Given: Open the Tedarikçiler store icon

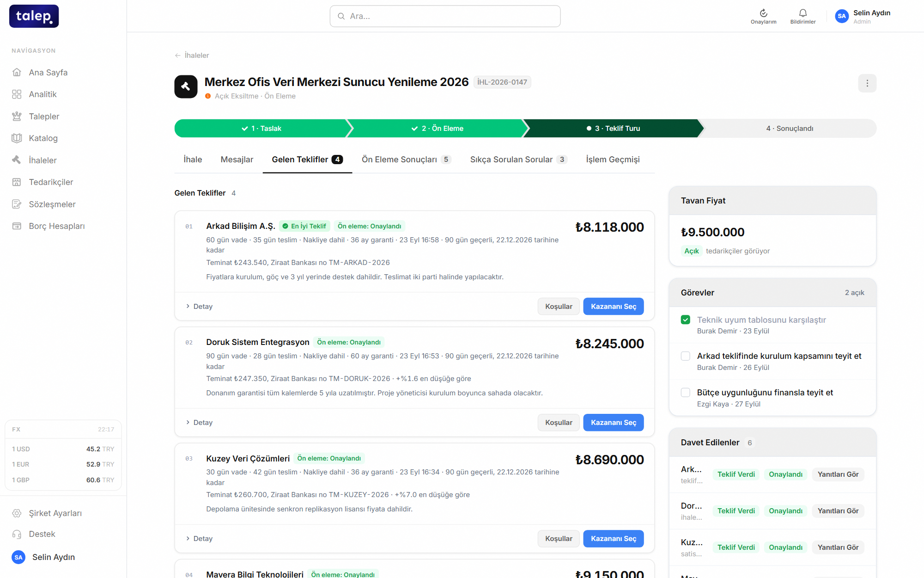Looking at the screenshot, I should tap(17, 182).
